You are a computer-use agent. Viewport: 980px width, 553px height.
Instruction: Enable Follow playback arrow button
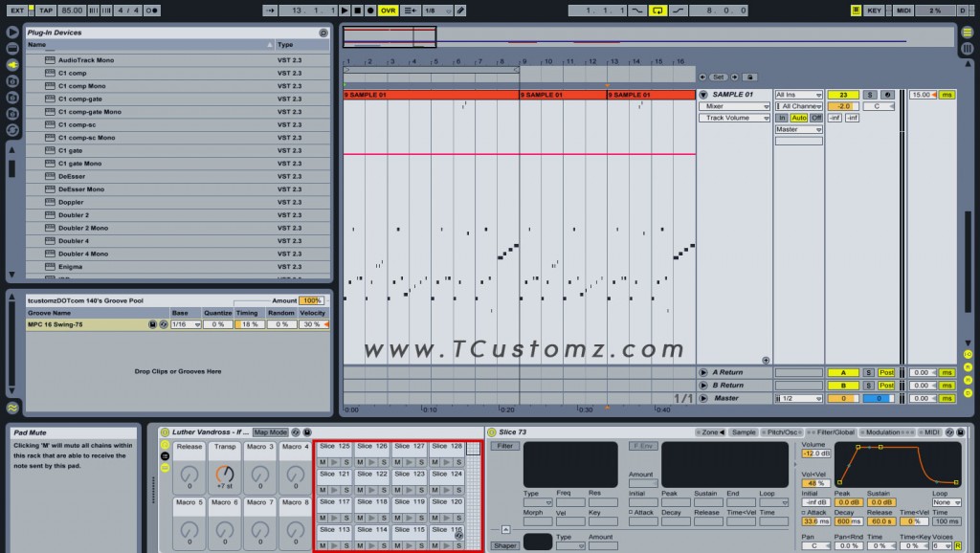click(269, 11)
